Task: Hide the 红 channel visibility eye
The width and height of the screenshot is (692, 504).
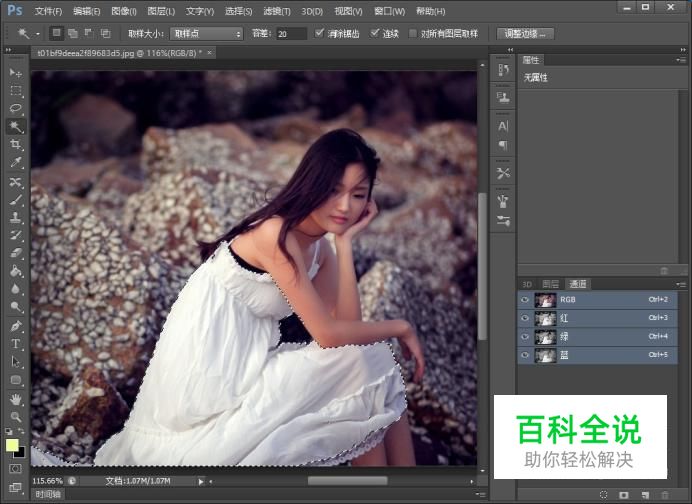Action: pyautogui.click(x=526, y=317)
